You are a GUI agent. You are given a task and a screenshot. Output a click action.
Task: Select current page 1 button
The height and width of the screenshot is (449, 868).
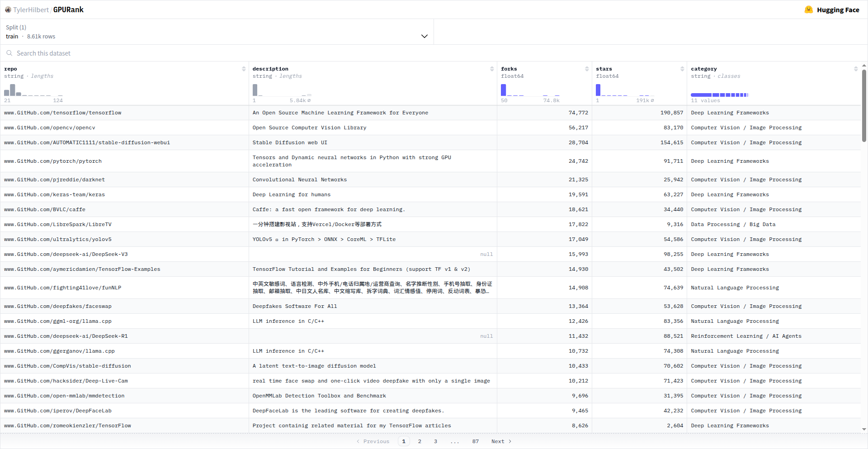pyautogui.click(x=404, y=441)
